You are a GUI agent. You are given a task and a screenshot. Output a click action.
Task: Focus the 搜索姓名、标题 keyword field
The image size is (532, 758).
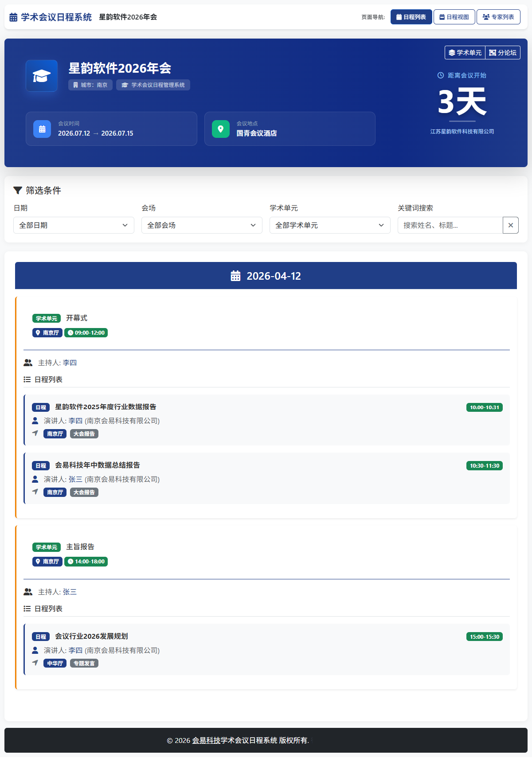[x=450, y=225]
